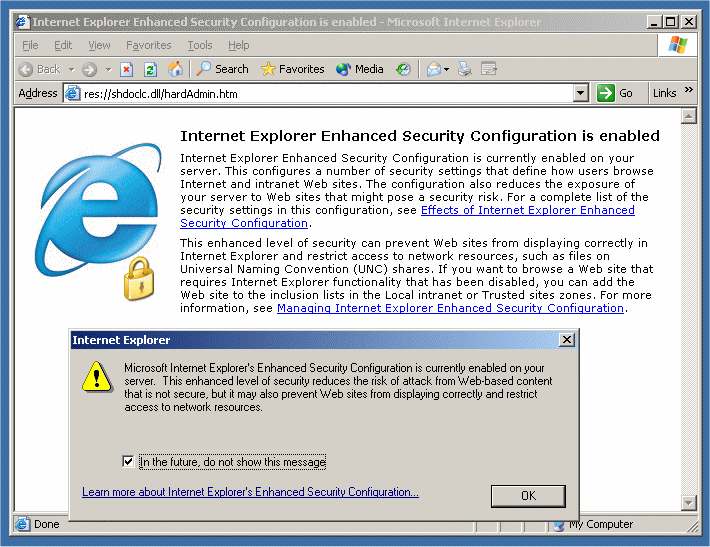Click the page icon in address bar
Viewport: 710px width, 547px height.
[72, 93]
